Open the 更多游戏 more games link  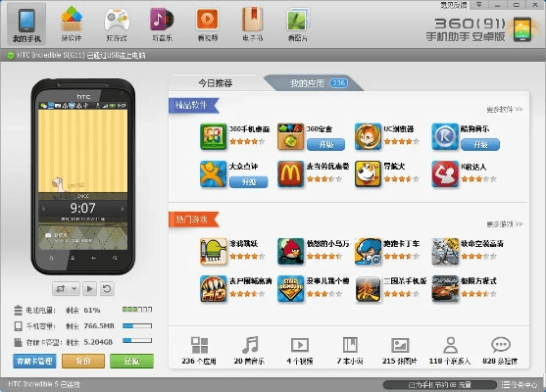pos(504,223)
